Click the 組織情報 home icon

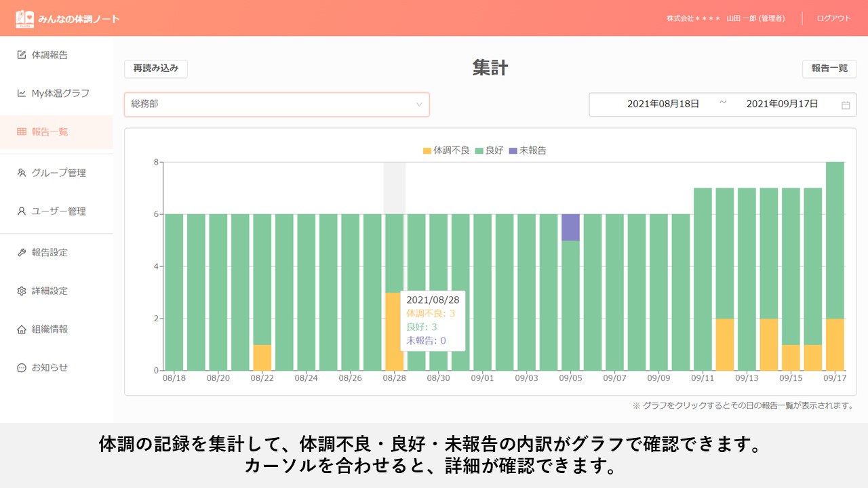22,329
